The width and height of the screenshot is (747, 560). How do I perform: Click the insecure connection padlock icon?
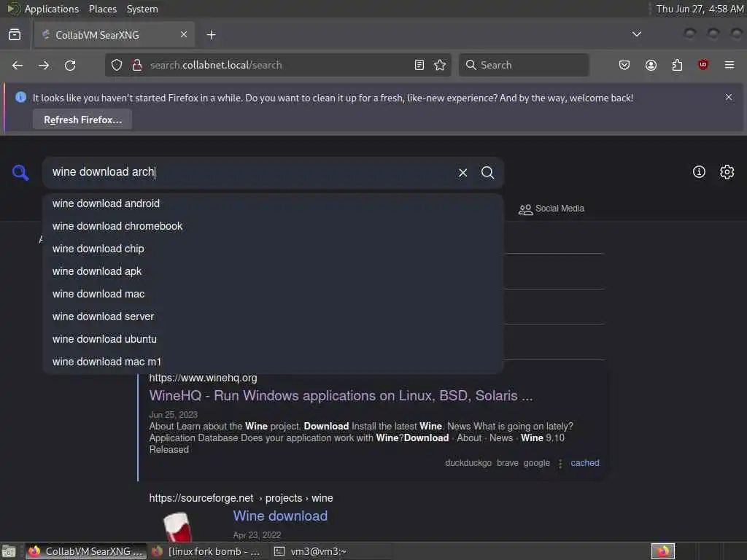pyautogui.click(x=137, y=65)
